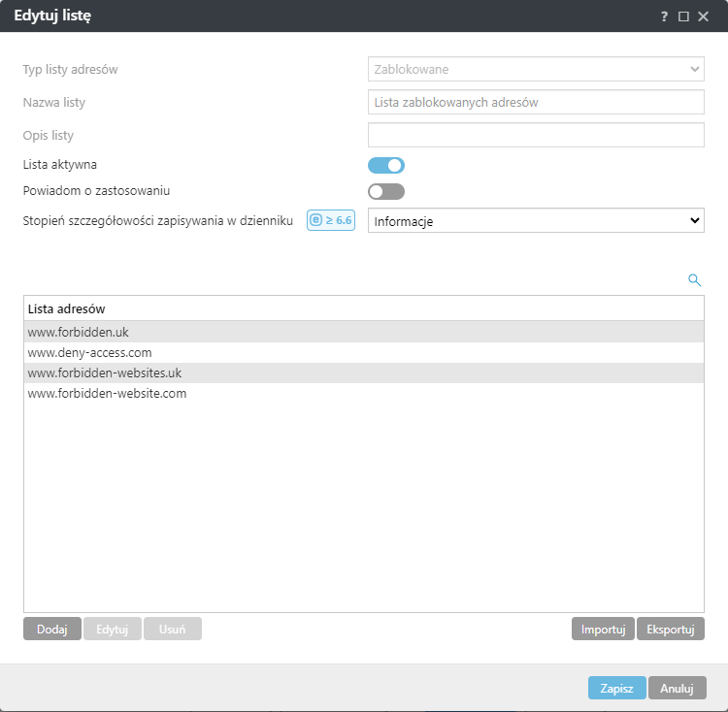Enable the Powiadom o zastosowaniu toggle
Screen dimensions: 728x712
point(385,191)
